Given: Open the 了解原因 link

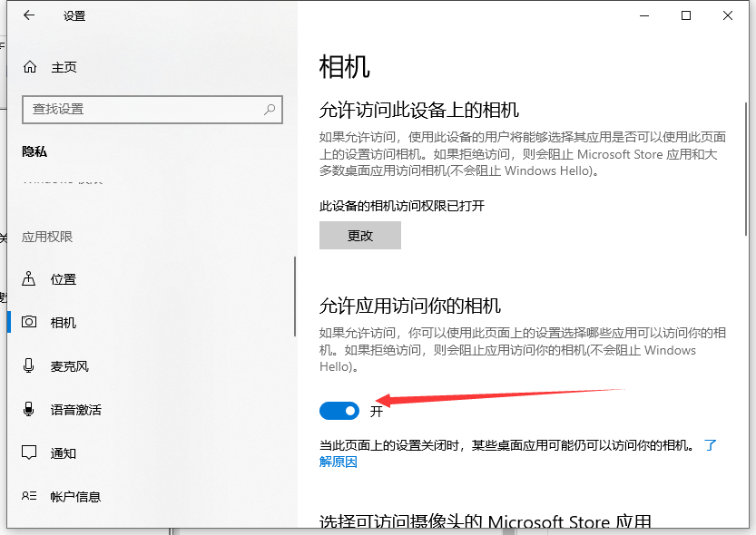Looking at the screenshot, I should pyautogui.click(x=338, y=462).
